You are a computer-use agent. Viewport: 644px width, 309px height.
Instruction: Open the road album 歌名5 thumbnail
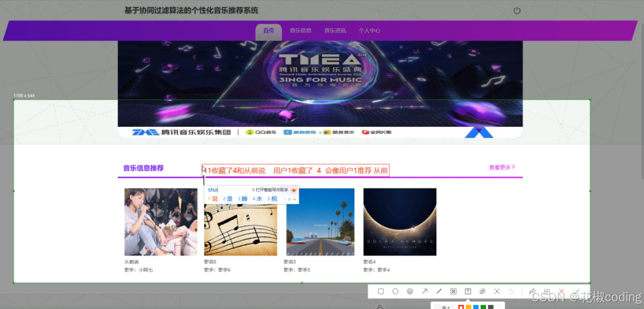point(320,222)
